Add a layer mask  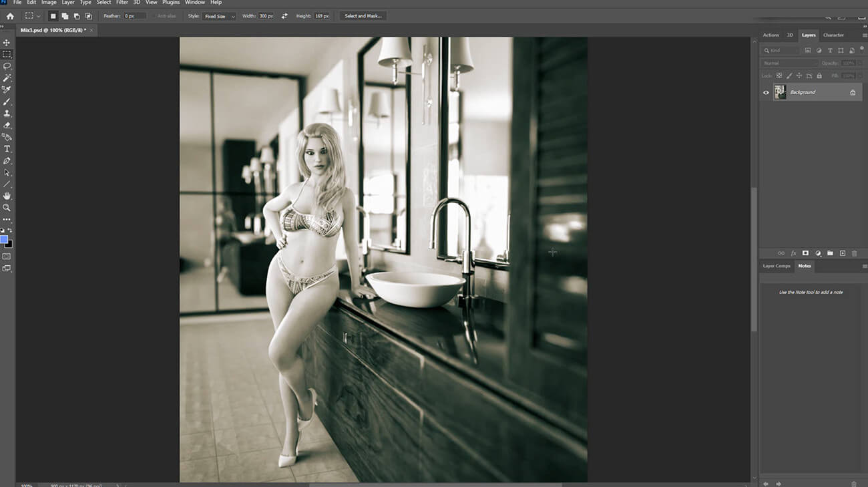[x=805, y=253]
